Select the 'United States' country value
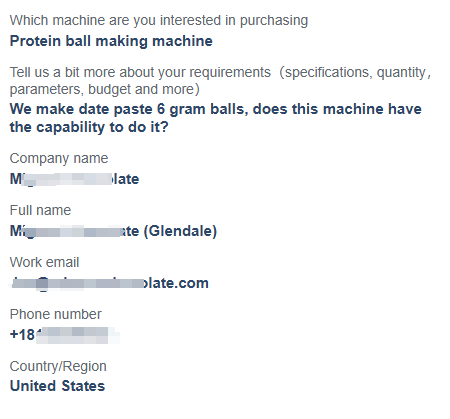The width and height of the screenshot is (450, 419). [57, 386]
